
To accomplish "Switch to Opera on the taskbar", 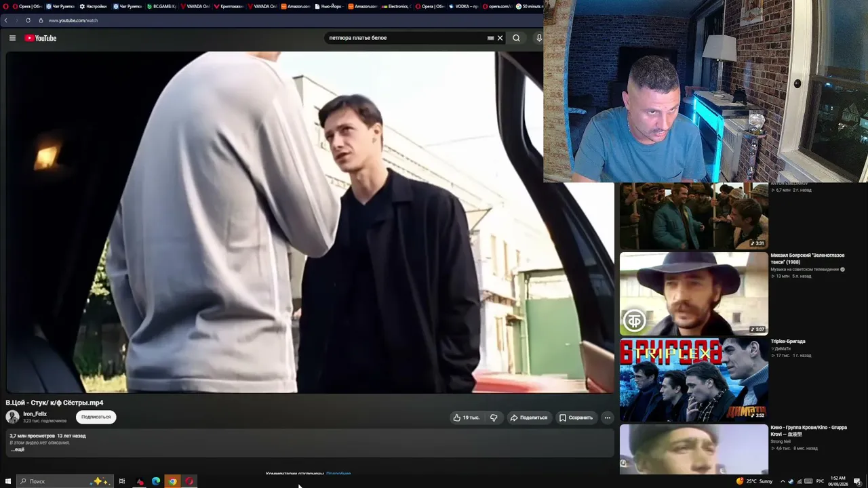I will [189, 481].
